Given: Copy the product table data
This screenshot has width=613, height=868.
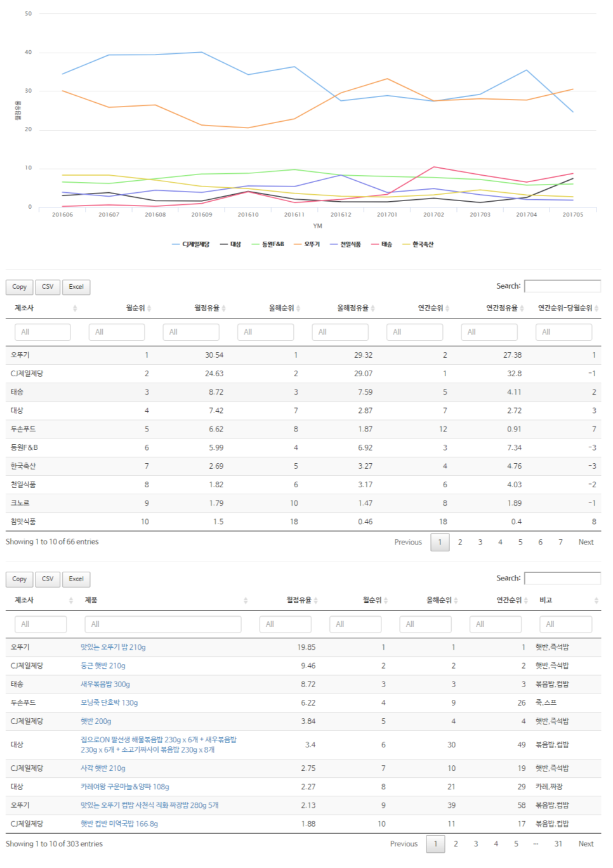Looking at the screenshot, I should 20,579.
